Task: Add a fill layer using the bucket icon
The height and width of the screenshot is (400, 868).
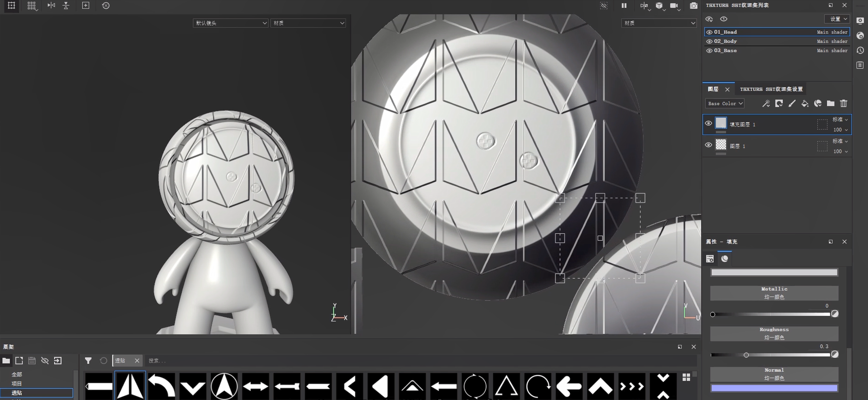Action: tap(805, 103)
